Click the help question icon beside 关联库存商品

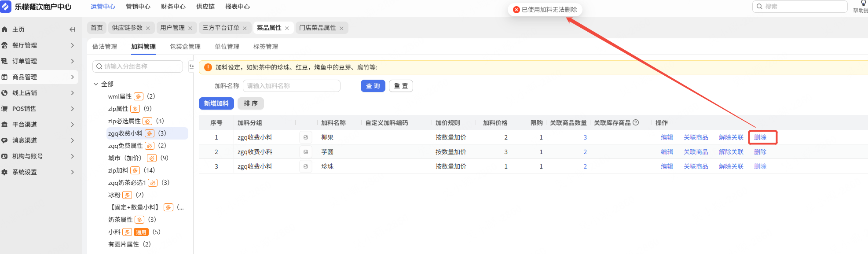[636, 123]
